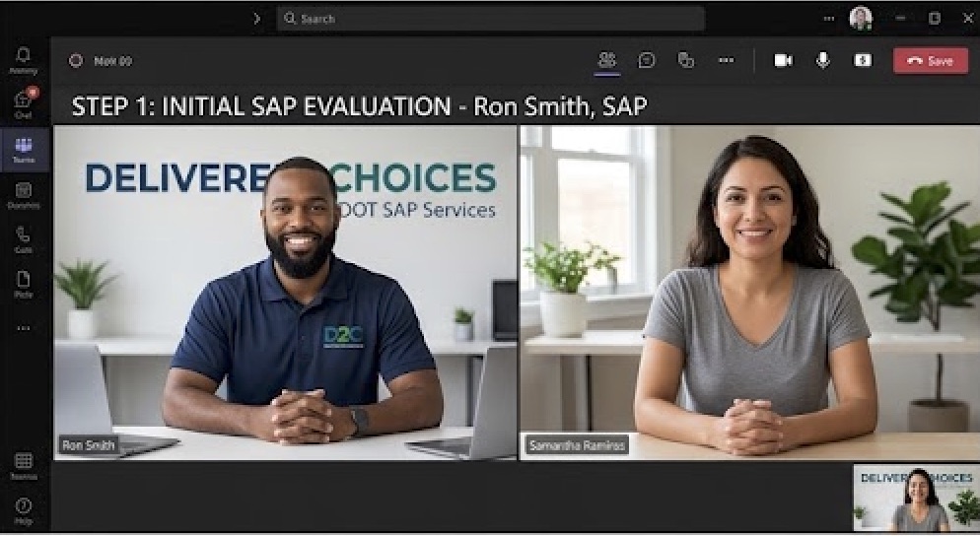Open the breakout rooms icon
The image size is (980, 536).
685,61
